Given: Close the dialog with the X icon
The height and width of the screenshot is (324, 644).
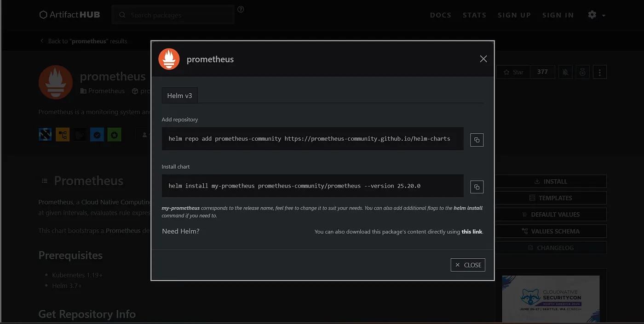Looking at the screenshot, I should [483, 59].
